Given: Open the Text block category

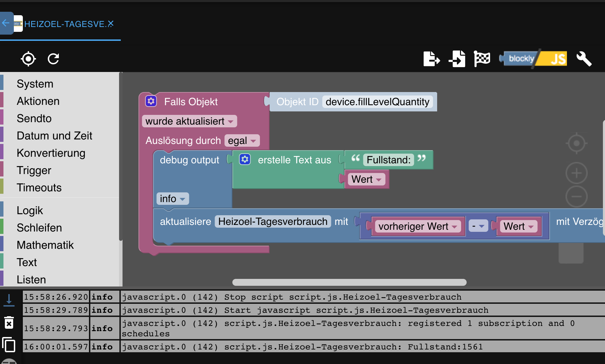Looking at the screenshot, I should [27, 262].
